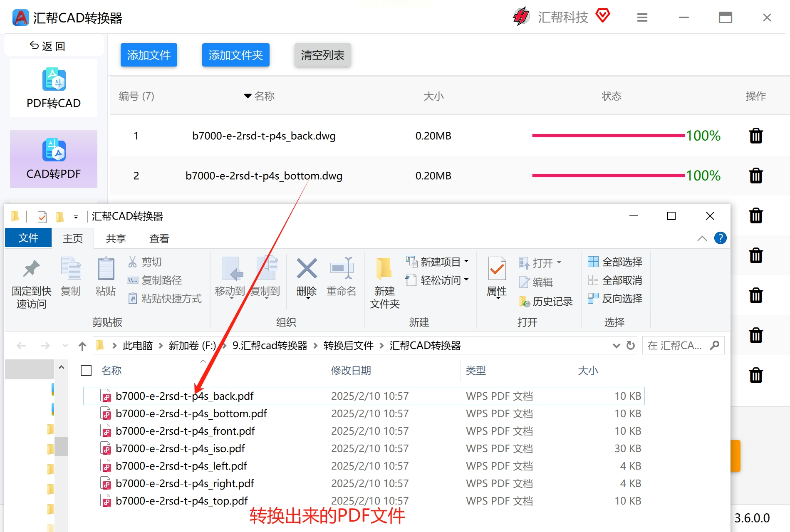Switch to the 共享 ribbon tab
The height and width of the screenshot is (532, 790).
coord(116,238)
